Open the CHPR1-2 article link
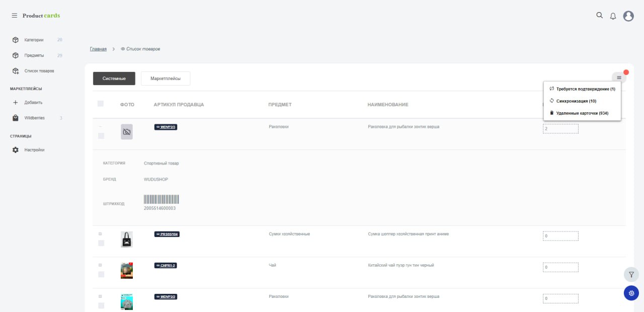 coord(166,266)
